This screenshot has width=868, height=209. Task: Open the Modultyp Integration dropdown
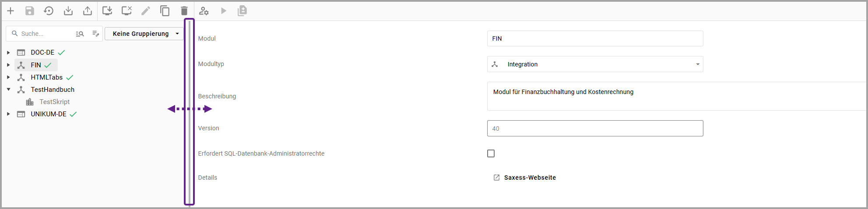click(x=595, y=64)
